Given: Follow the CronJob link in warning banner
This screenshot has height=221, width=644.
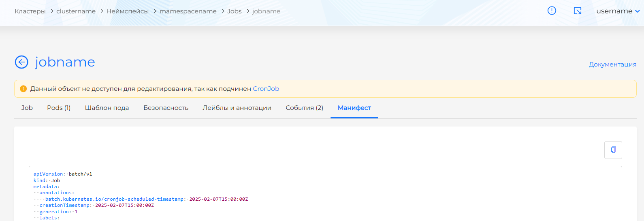Looking at the screenshot, I should (x=266, y=89).
